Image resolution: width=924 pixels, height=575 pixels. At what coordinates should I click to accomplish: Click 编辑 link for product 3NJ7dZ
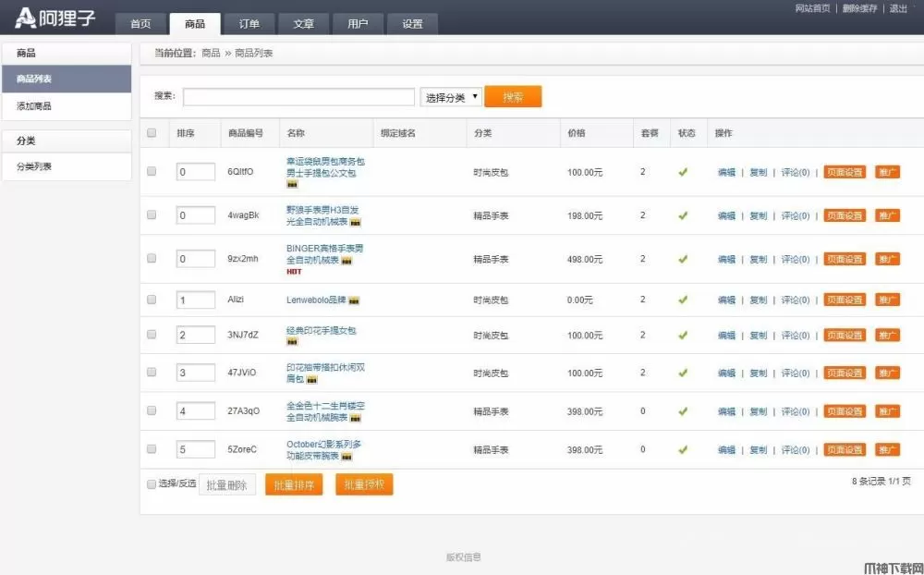click(726, 336)
